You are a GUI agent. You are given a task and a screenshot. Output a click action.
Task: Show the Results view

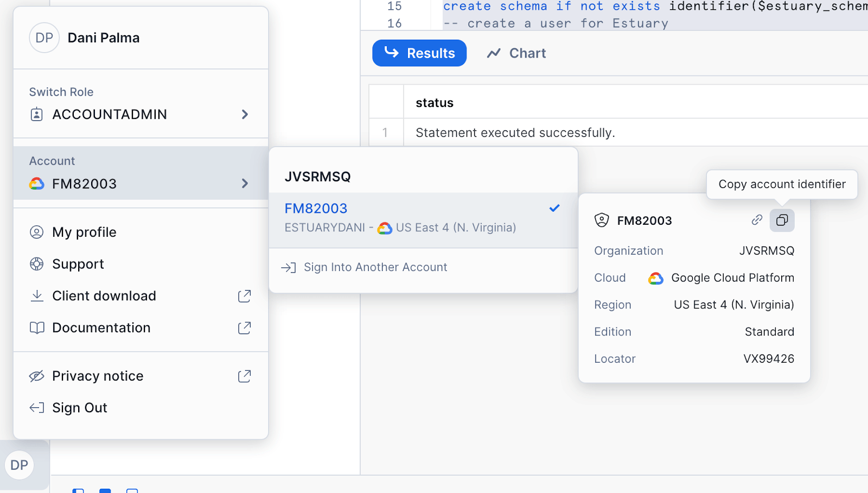click(x=419, y=53)
